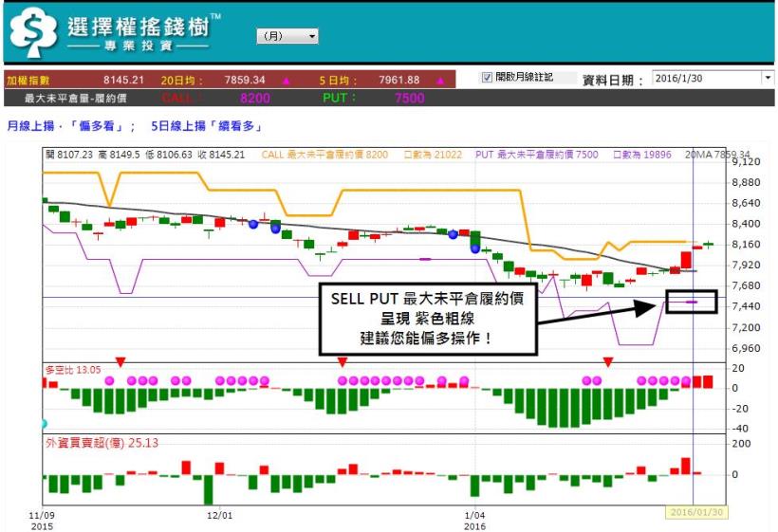Image resolution: width=778 pixels, height=532 pixels.
Task: Click the open-high-low-close readout text
Action: click(145, 155)
